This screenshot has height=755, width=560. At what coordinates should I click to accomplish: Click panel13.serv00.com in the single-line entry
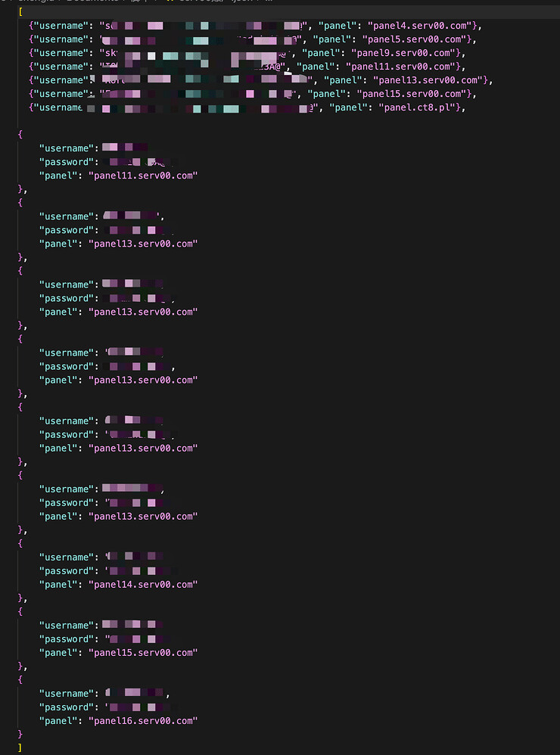(x=428, y=80)
